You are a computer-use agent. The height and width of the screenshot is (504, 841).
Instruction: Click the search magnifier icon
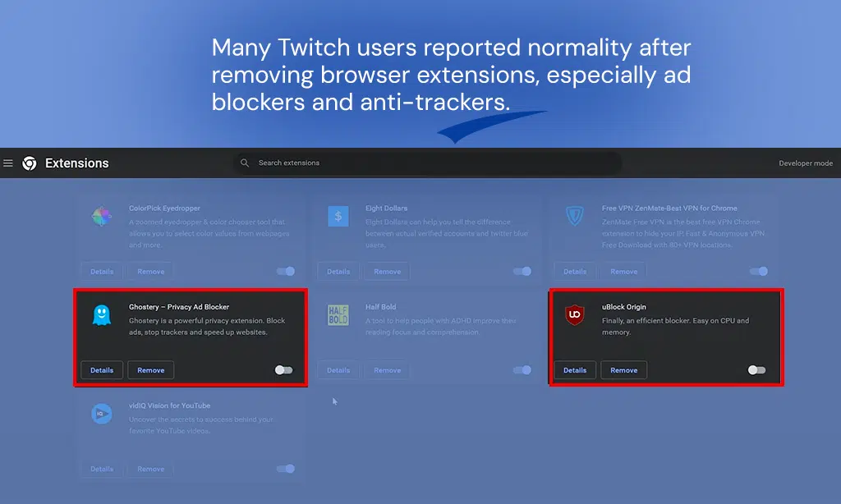point(245,163)
